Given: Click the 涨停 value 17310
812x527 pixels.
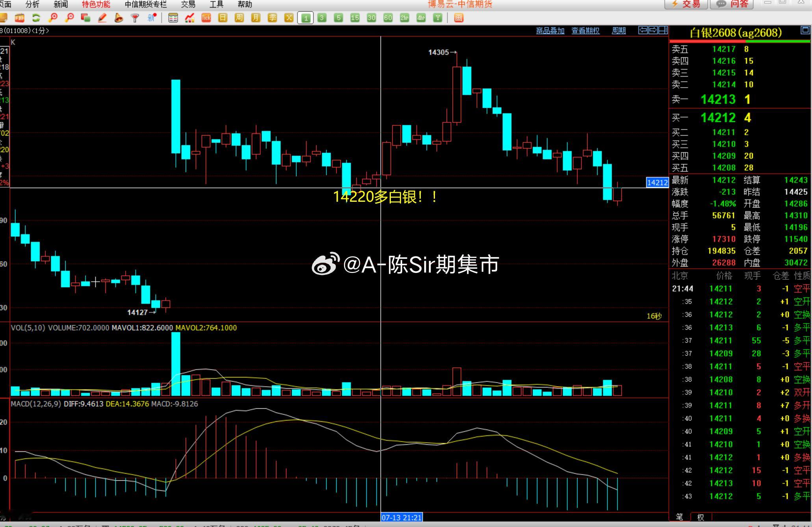Looking at the screenshot, I should pyautogui.click(x=724, y=239).
